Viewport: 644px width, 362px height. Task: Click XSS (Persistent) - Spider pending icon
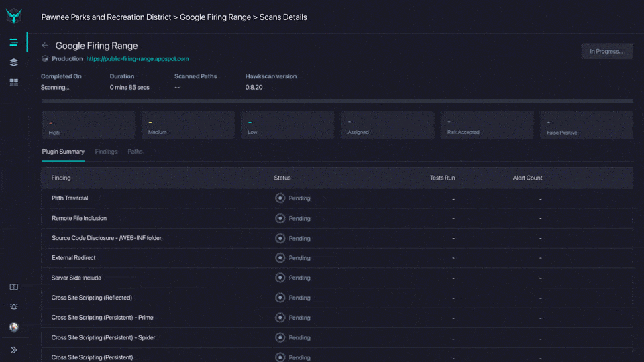[x=280, y=337]
